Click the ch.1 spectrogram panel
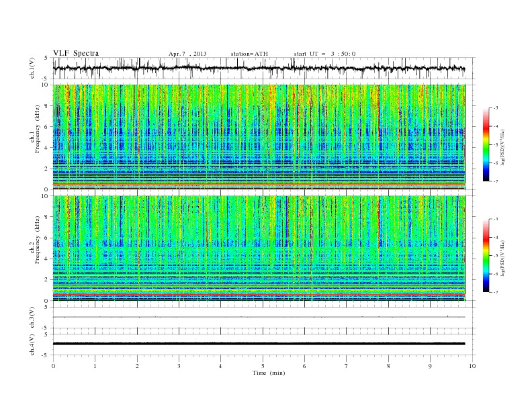 259,137
